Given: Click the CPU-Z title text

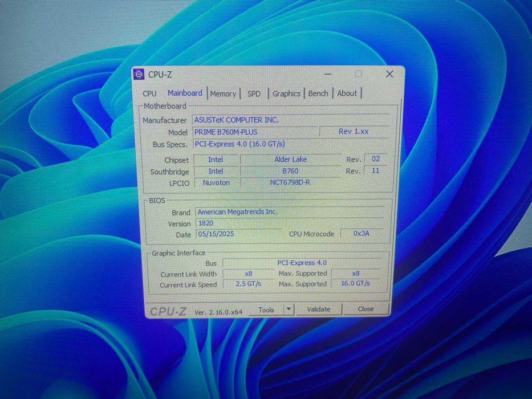Looking at the screenshot, I should [x=160, y=74].
